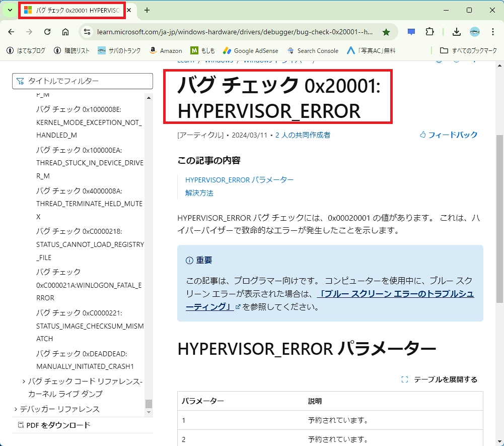
Task: Open バグ チェック 0x100000EA sidebar item
Action: coord(90,163)
